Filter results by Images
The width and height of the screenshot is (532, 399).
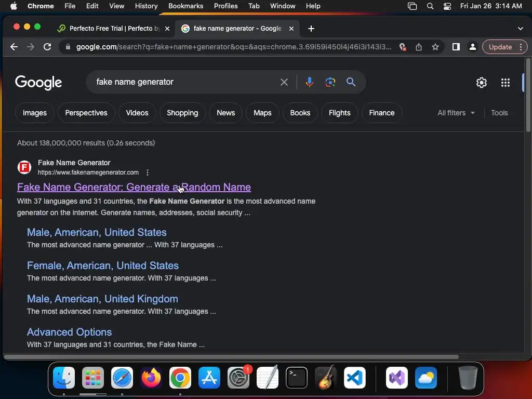[x=35, y=113]
